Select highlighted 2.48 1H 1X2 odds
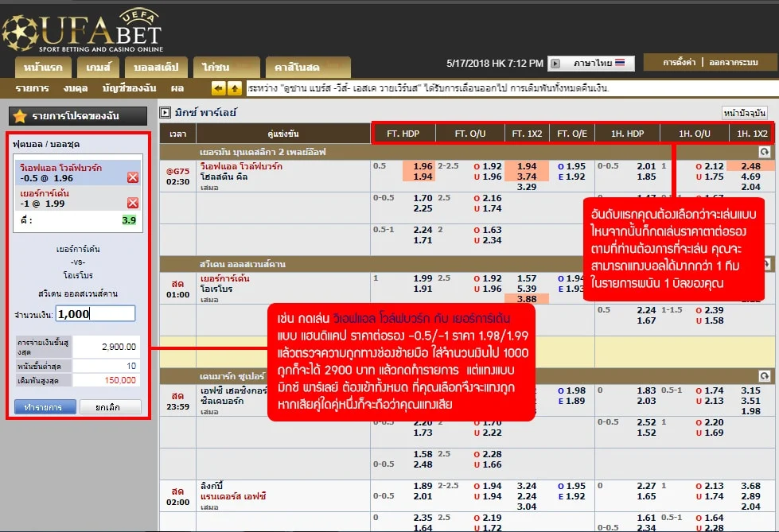This screenshot has height=532, width=779. point(750,166)
